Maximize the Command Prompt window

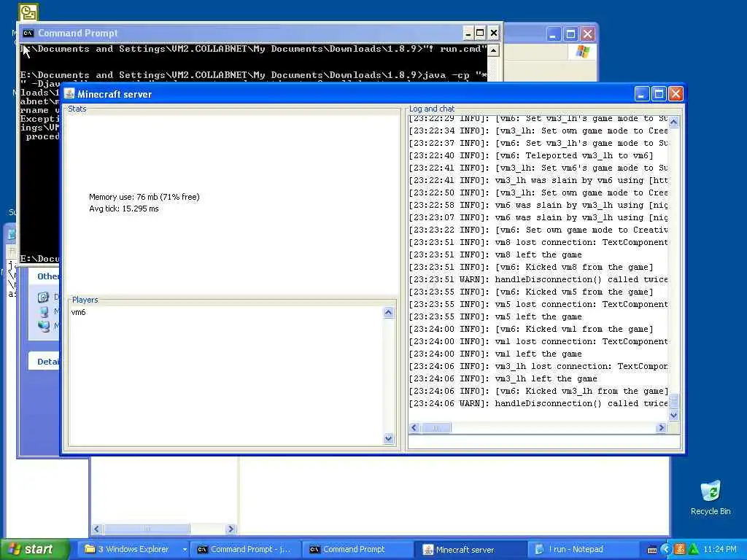point(480,33)
